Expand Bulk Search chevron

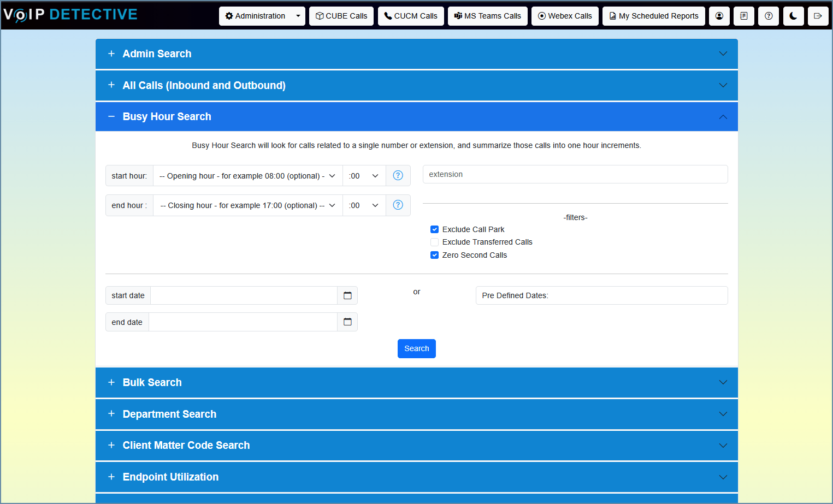(723, 382)
